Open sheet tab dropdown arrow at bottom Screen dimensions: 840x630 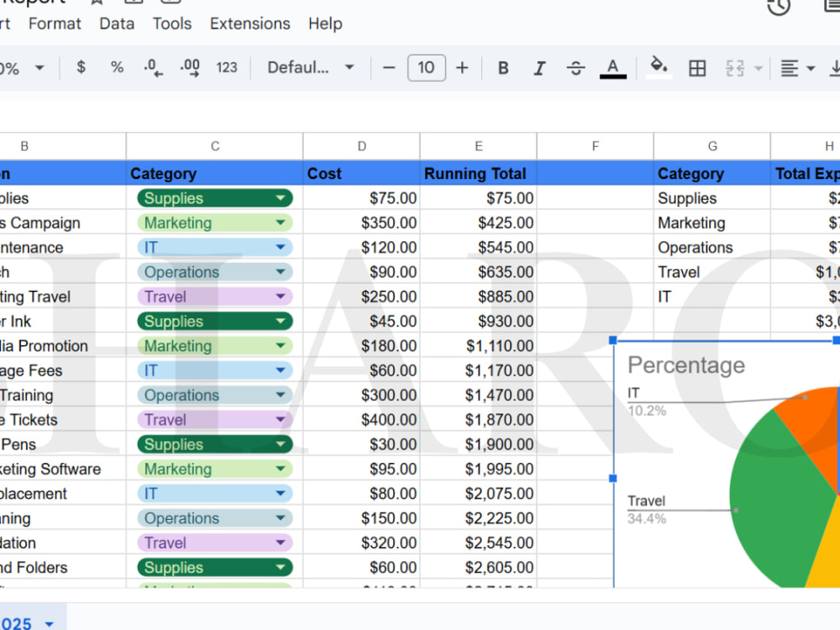click(50, 623)
